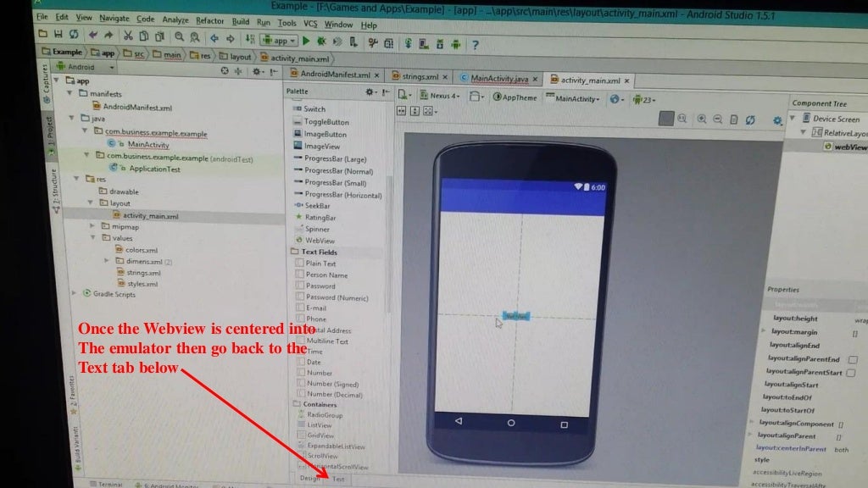Open the Structure side panel
The image size is (868, 488).
(54, 190)
